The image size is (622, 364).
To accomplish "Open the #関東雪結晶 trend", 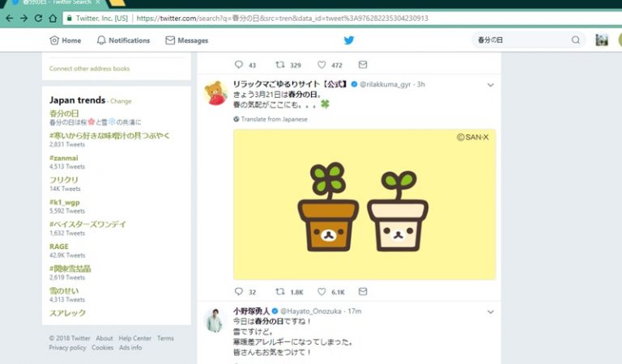I will pos(70,269).
